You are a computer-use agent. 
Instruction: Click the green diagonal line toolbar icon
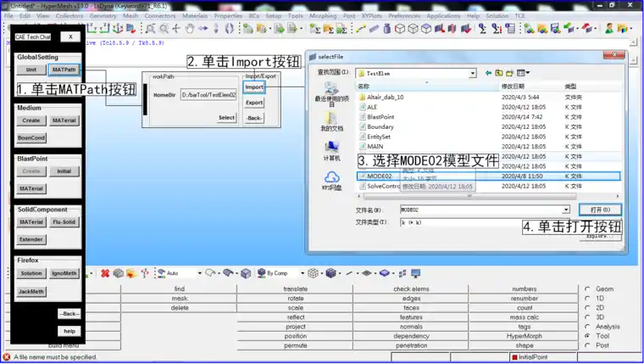coord(361,28)
